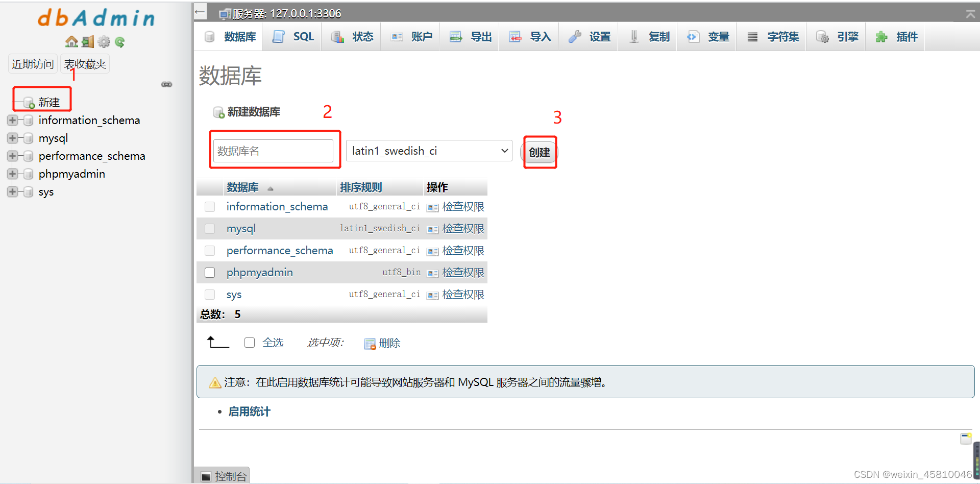
Task: Click the collapse sidebar arrow icon
Action: pyautogui.click(x=200, y=12)
